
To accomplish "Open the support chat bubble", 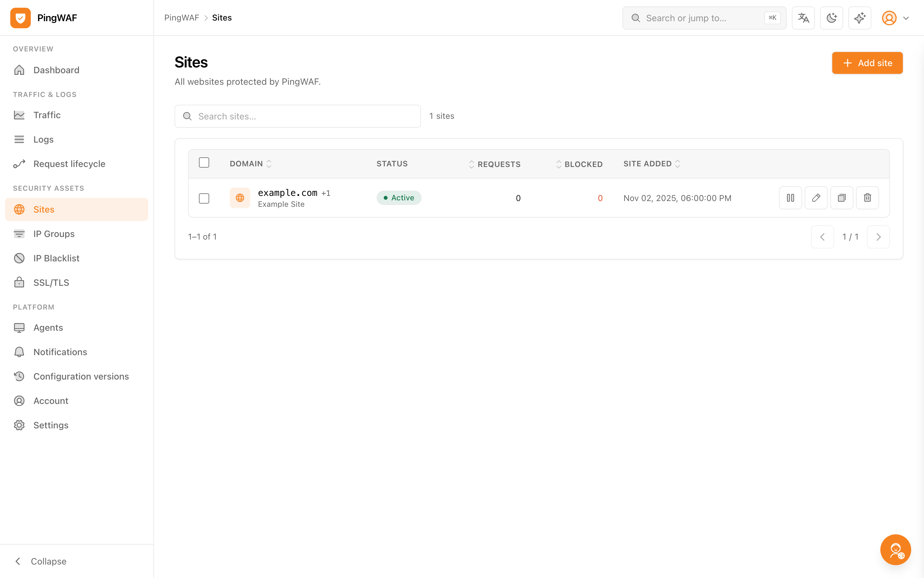I will point(895,549).
